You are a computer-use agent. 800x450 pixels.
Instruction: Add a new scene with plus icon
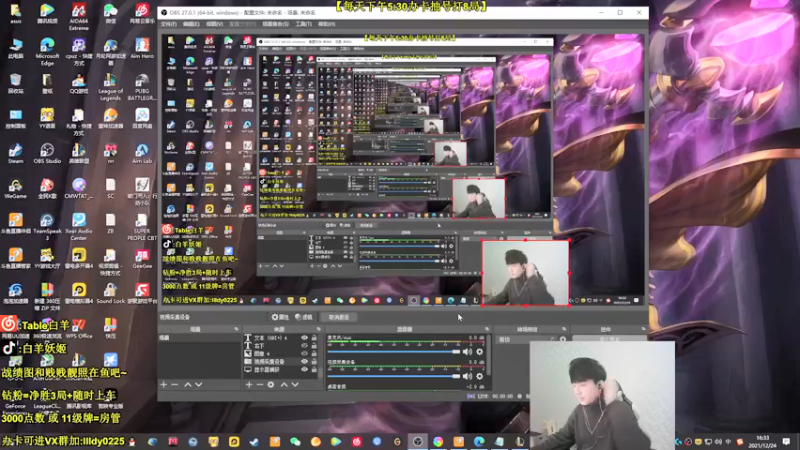pyautogui.click(x=164, y=384)
